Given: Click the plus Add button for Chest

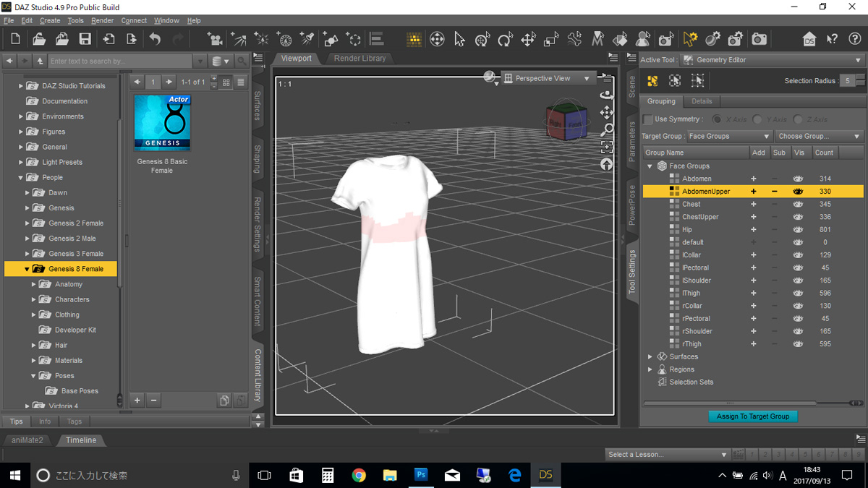Looking at the screenshot, I should point(753,204).
